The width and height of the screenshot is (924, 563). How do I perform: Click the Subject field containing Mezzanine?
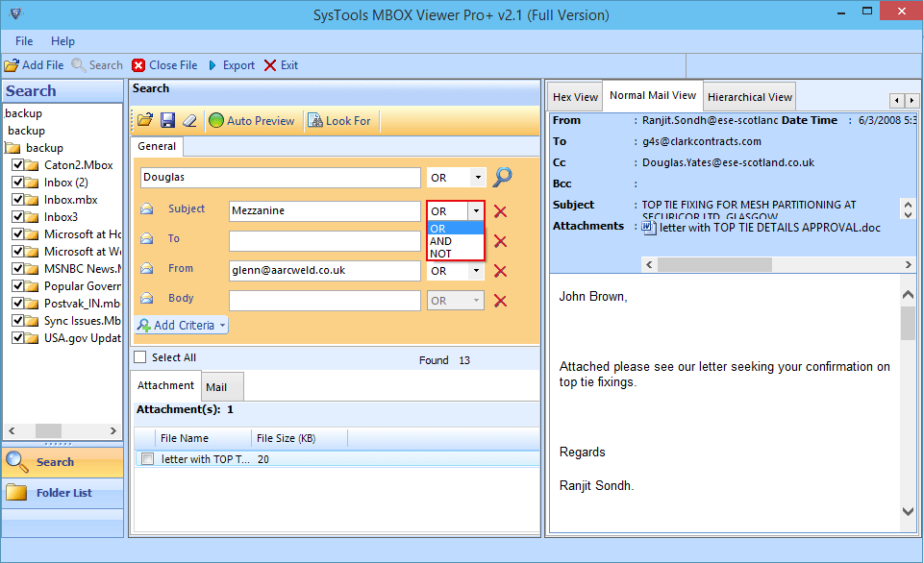325,210
